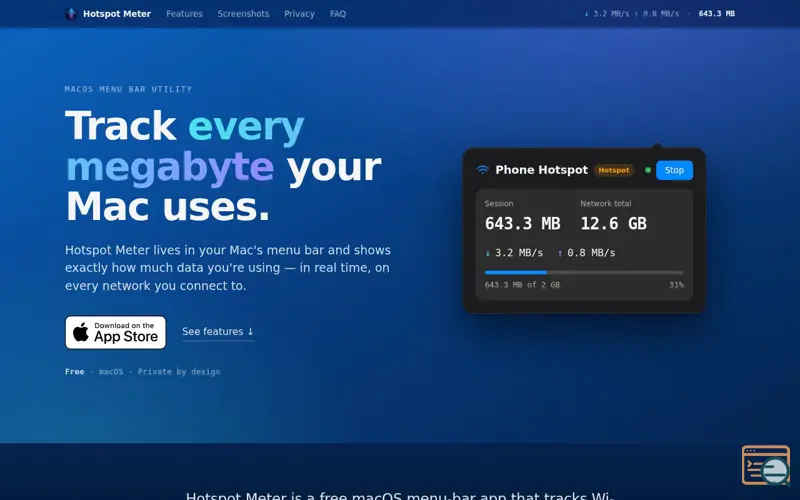Screen dimensions: 800x500
Task: Click the Hotspot Meter logo icon
Action: [71, 14]
